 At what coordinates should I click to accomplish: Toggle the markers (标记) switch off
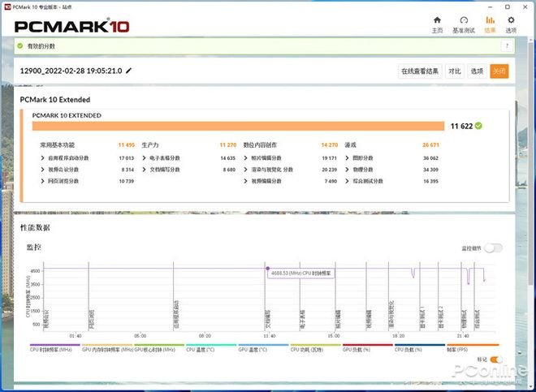495,359
